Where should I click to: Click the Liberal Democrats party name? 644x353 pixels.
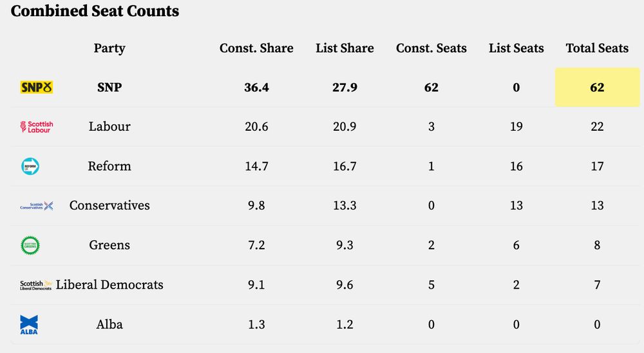click(x=109, y=284)
